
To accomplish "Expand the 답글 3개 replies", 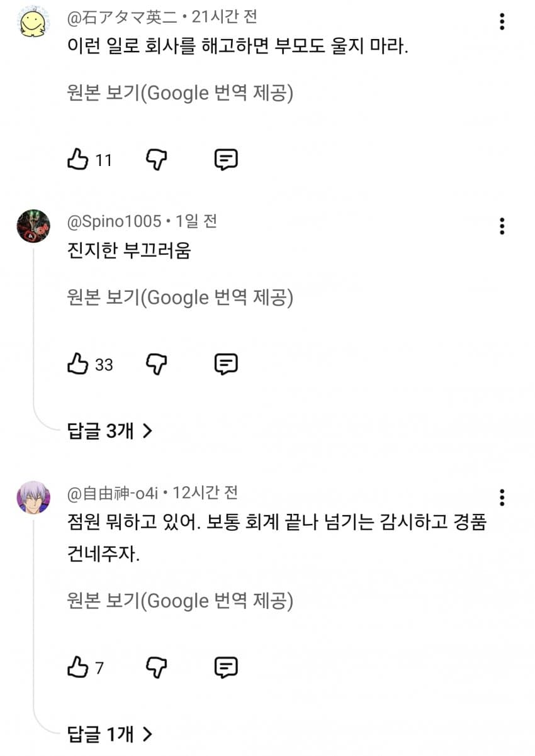I will coord(110,431).
